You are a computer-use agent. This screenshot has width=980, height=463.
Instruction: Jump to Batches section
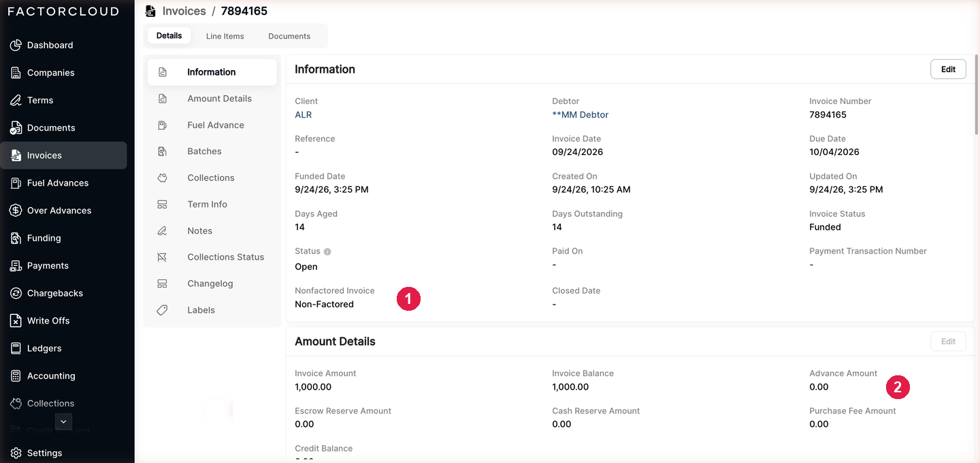tap(212, 152)
